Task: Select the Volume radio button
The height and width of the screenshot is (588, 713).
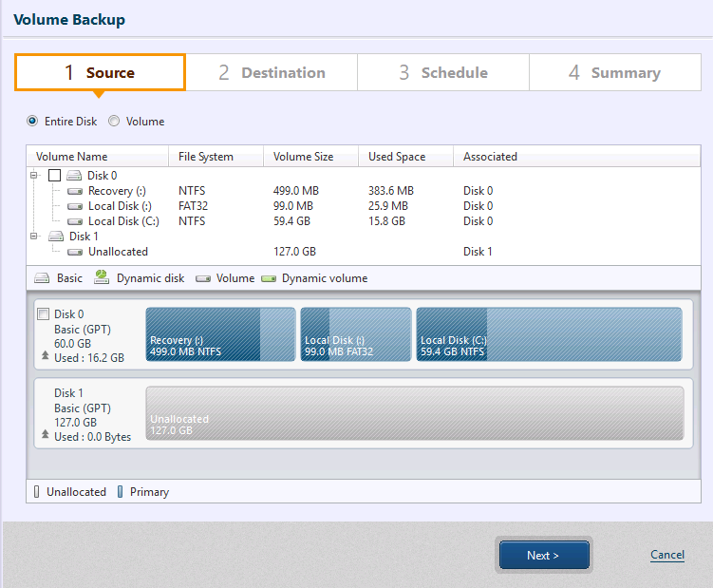Action: pyautogui.click(x=114, y=122)
